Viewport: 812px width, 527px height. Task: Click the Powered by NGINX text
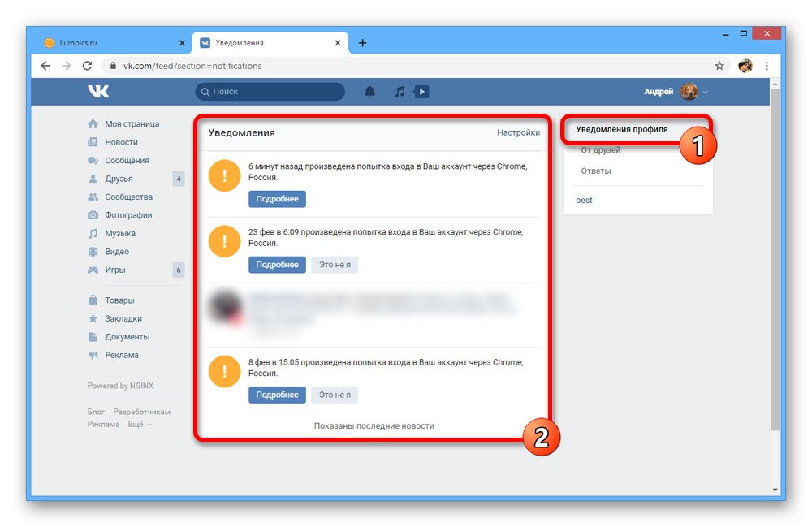120,386
